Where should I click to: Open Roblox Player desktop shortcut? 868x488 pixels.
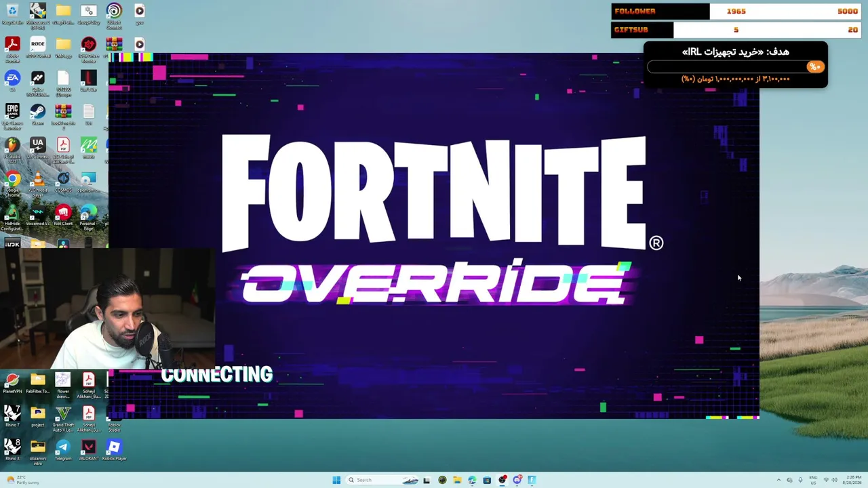(x=114, y=450)
